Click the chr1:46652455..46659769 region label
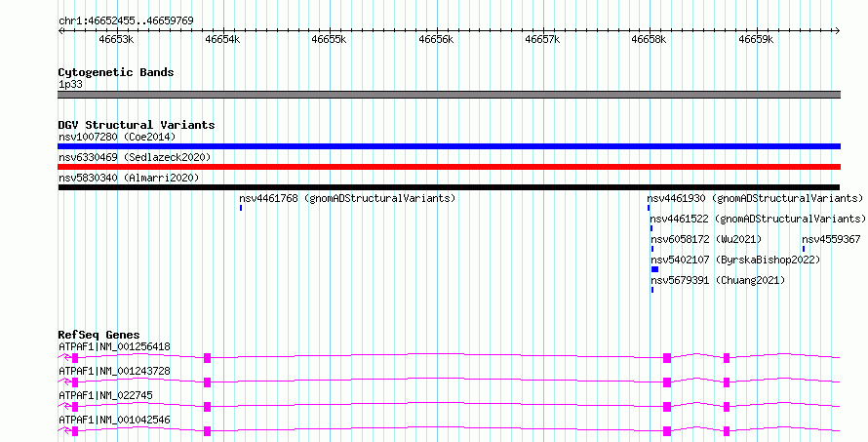The height and width of the screenshot is (442, 868). (126, 21)
